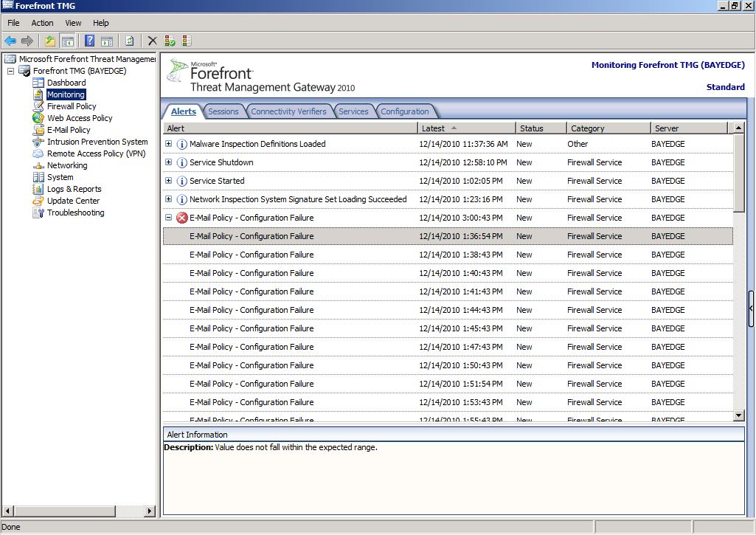The height and width of the screenshot is (535, 756).
Task: Select Dashboard in the console tree
Action: click(x=66, y=83)
